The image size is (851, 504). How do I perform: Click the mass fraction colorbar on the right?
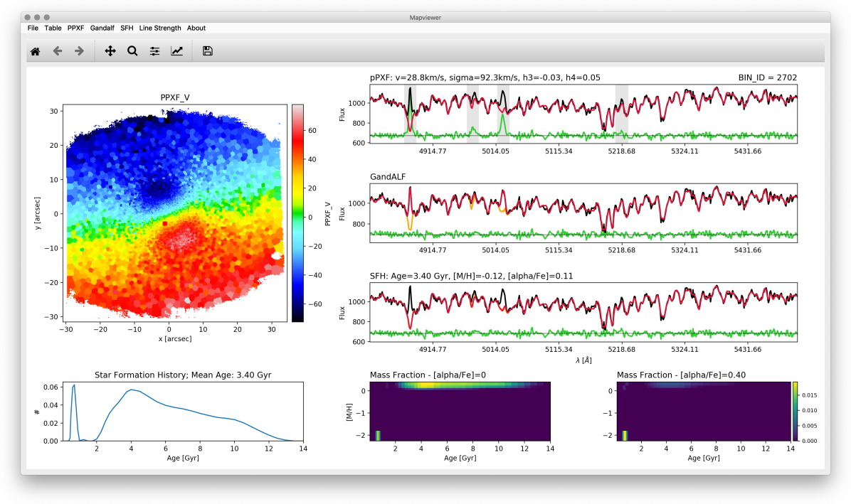pos(796,412)
